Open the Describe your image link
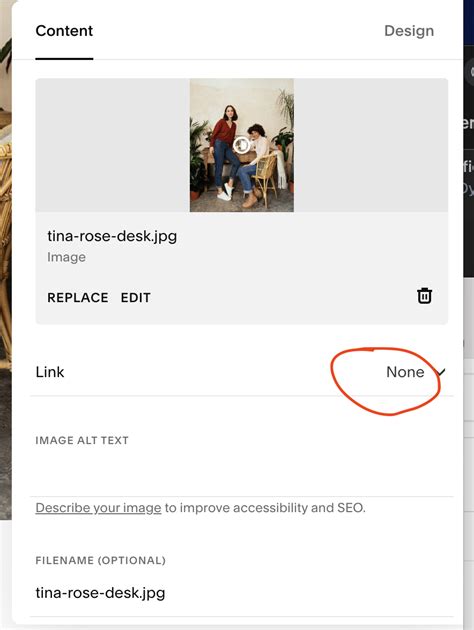This screenshot has width=474, height=630. pos(98,508)
